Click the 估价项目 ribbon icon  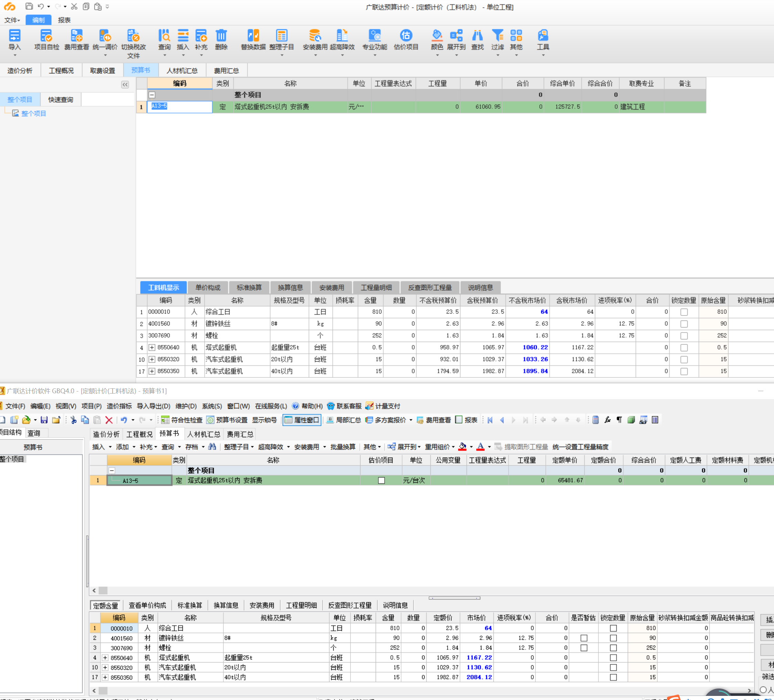click(406, 36)
